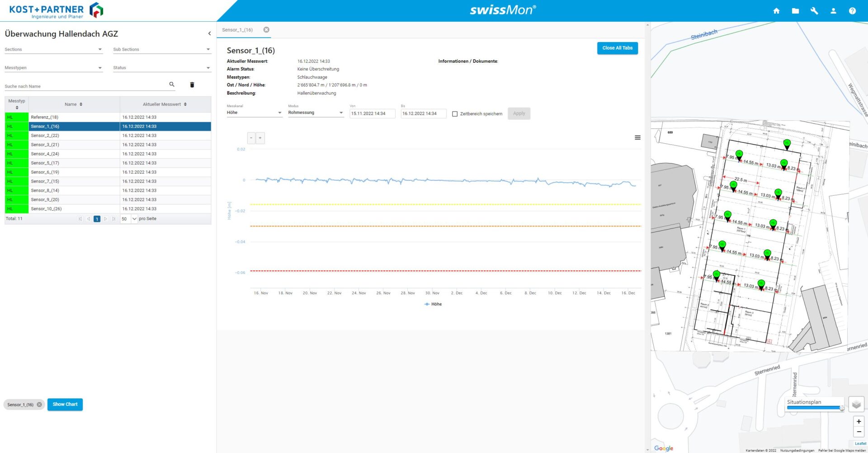
Task: Click the Show Chart button
Action: 65,405
